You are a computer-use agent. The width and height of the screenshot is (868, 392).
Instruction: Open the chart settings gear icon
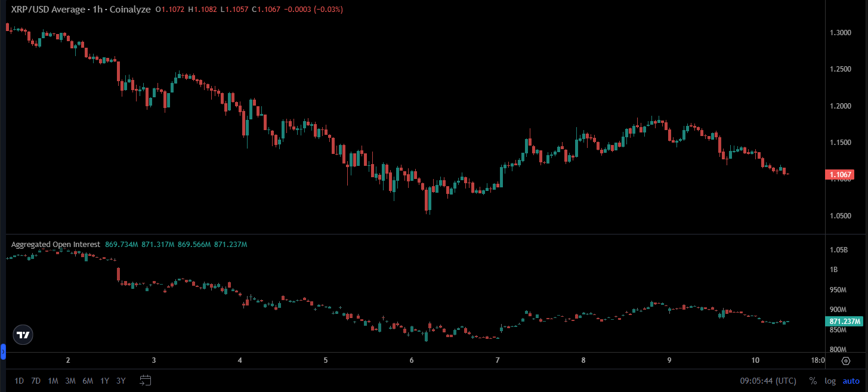[846, 360]
